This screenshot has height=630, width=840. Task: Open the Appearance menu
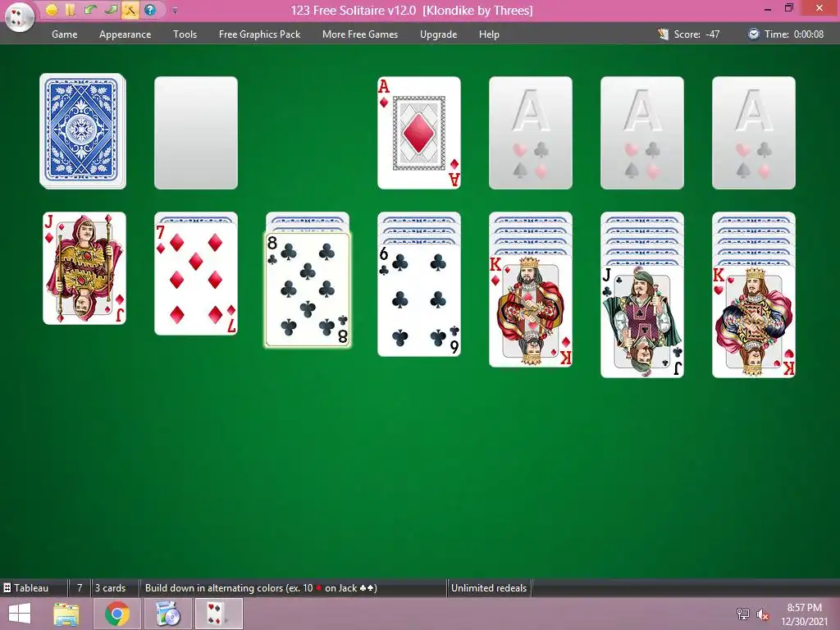point(125,34)
